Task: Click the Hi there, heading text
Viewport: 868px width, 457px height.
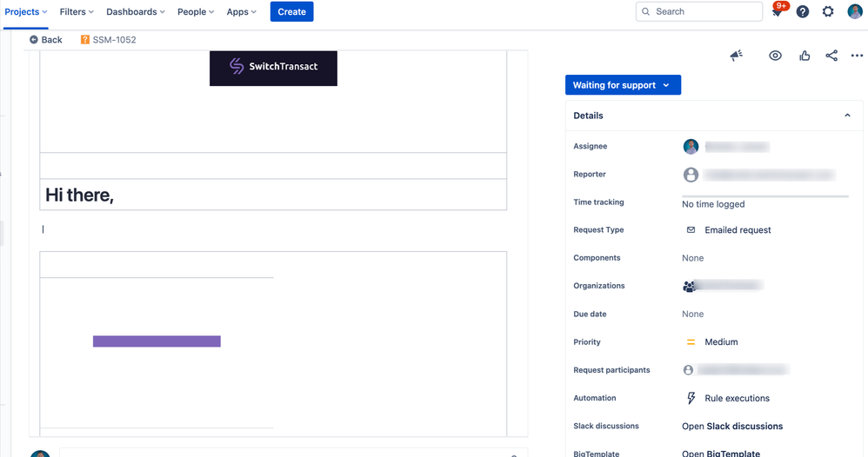Action: tap(80, 195)
